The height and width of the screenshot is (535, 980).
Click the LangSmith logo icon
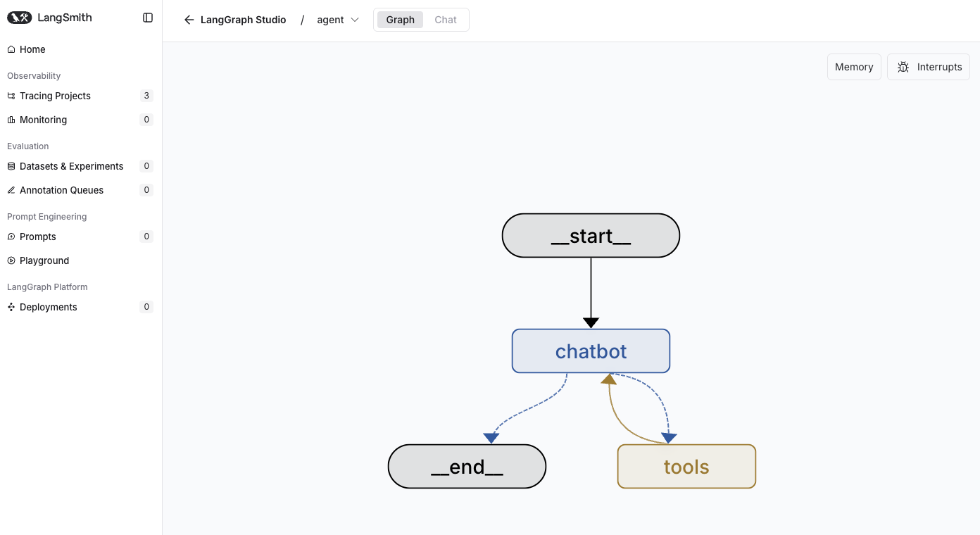[19, 18]
